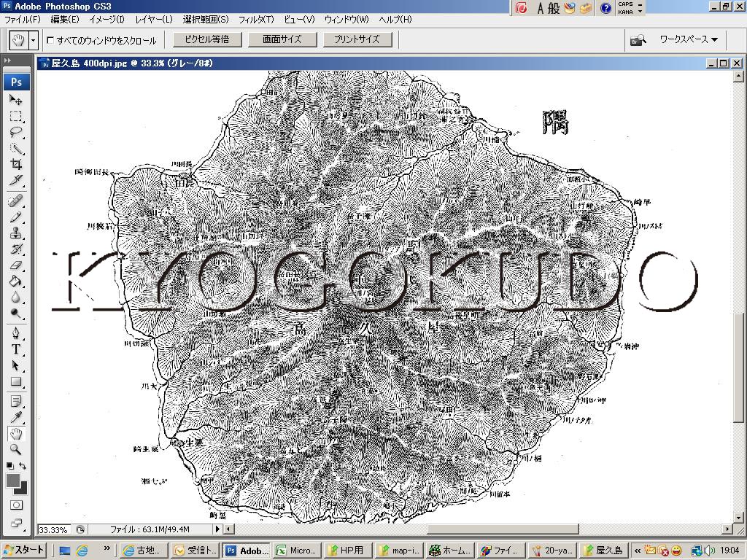The width and height of the screenshot is (747, 560).
Task: Select the Pen tool
Action: coord(16,332)
